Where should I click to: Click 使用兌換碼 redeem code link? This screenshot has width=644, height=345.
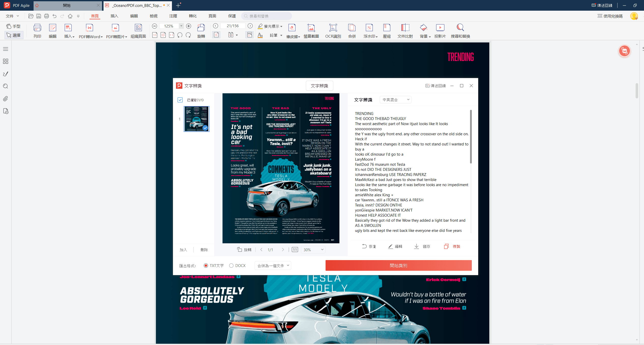610,16
